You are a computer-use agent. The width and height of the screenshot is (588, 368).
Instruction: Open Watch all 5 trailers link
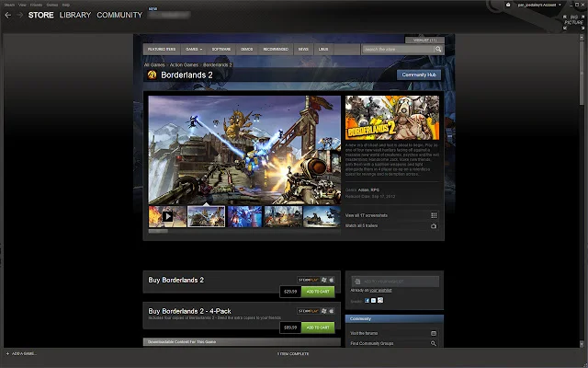point(361,225)
